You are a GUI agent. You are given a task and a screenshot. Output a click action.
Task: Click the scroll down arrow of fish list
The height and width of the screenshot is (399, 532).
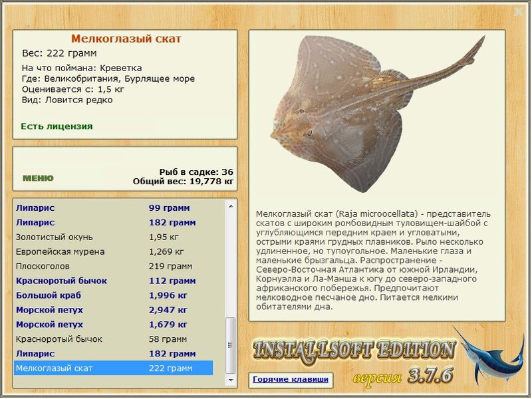tap(231, 380)
